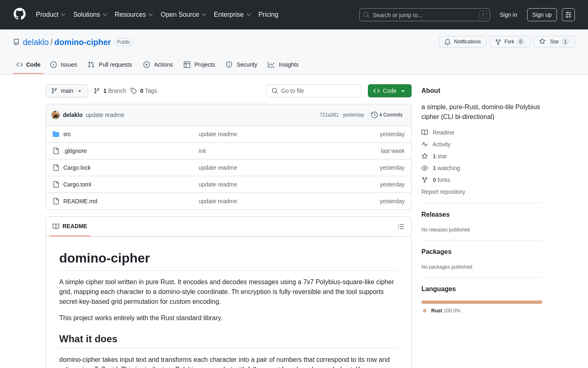Viewport: 588px width, 368px height.
Task: View the 4 Commits history
Action: 387,115
